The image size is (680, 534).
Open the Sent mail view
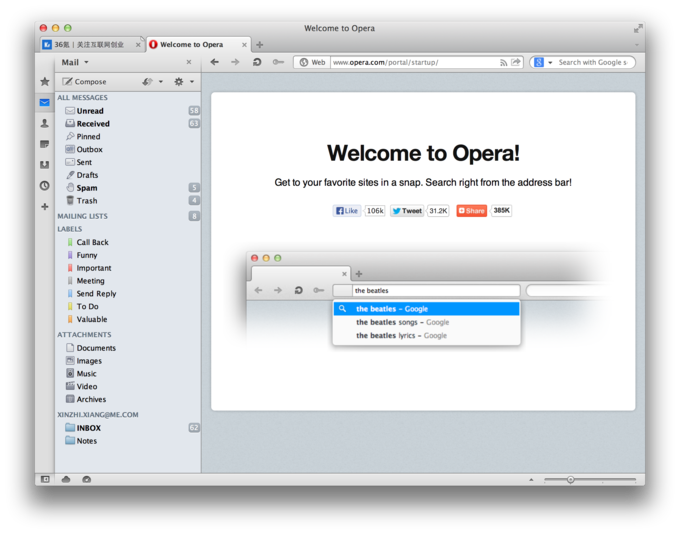[128, 162]
